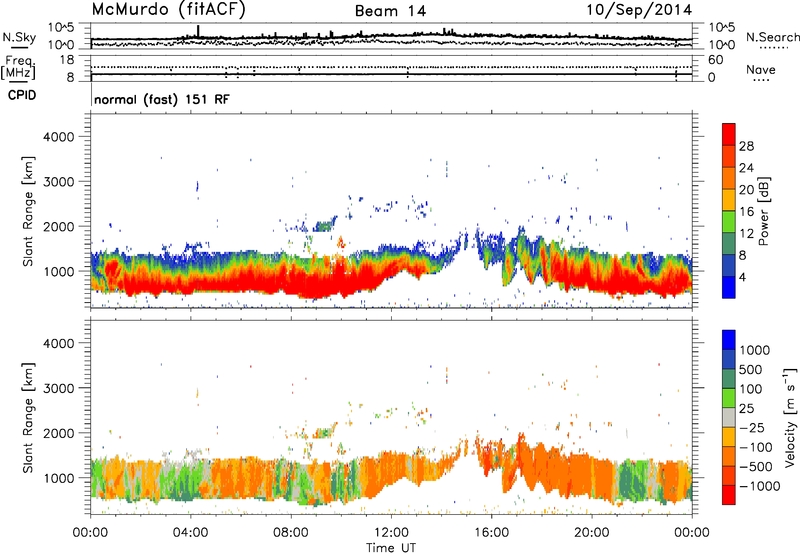The height and width of the screenshot is (554, 800).
Task: Click the '4000' tick in power panel
Action: (58, 137)
